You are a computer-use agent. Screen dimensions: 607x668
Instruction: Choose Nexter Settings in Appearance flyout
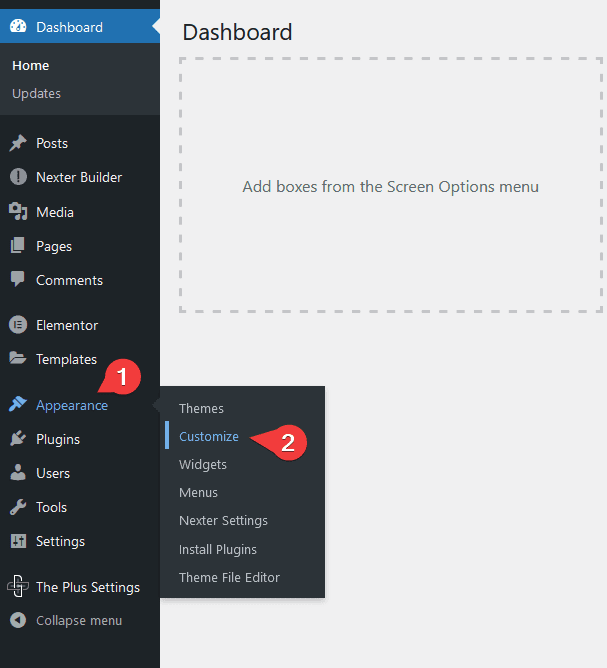point(223,521)
